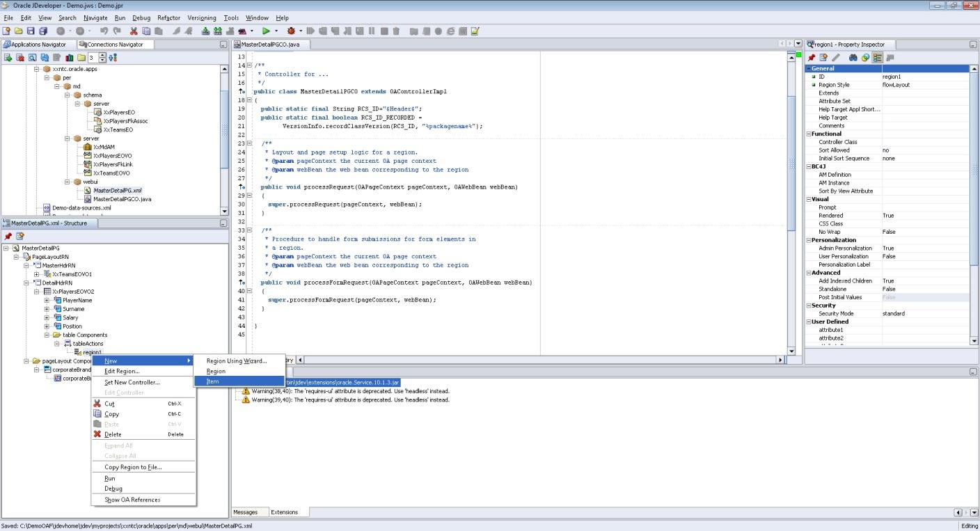Collapse the Functional section in Property Inspector

click(x=809, y=134)
